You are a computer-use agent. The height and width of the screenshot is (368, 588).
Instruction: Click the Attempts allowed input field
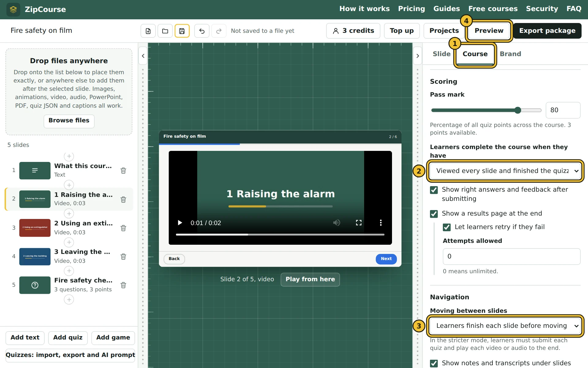tap(511, 256)
